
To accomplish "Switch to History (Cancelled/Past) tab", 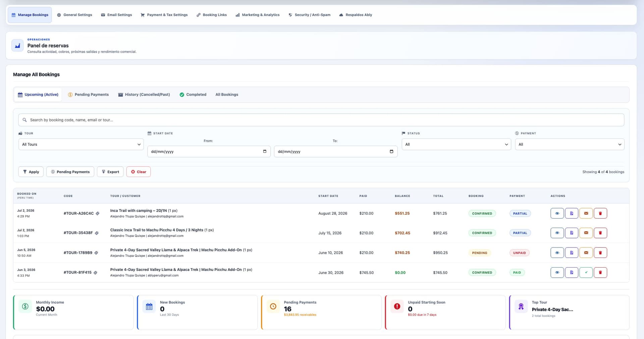I will tap(144, 95).
